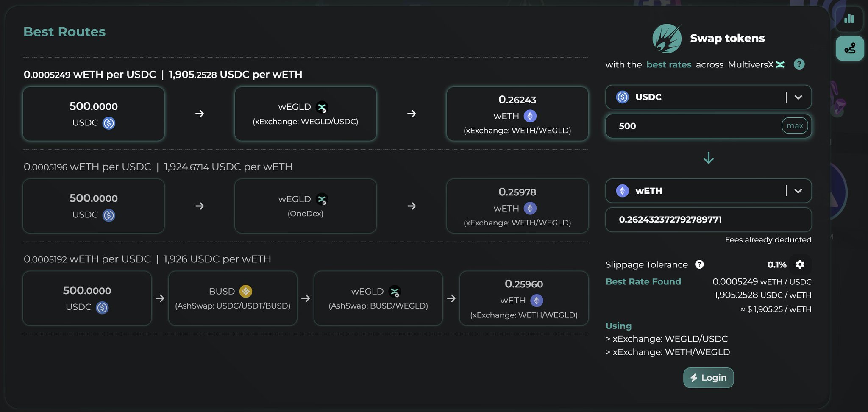Click the Using label
The width and height of the screenshot is (868, 412).
click(x=619, y=326)
